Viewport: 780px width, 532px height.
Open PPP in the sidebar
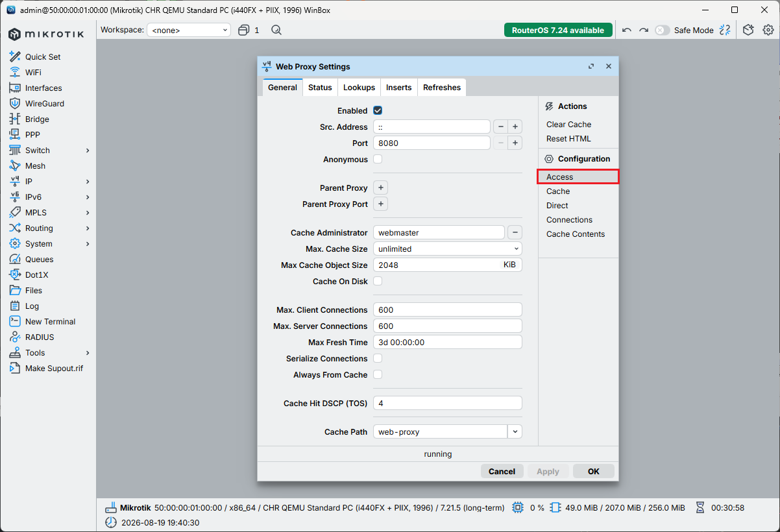32,135
